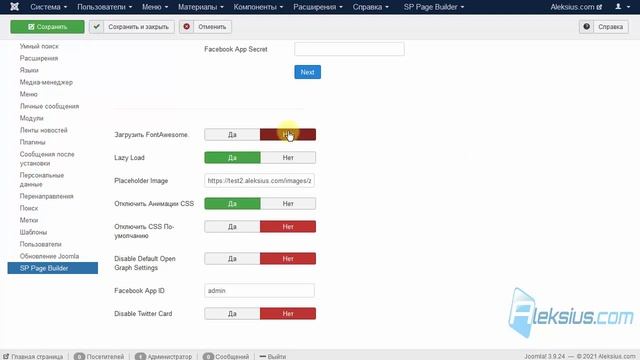Set Disable Twitter Card to Нет

pyautogui.click(x=288, y=313)
